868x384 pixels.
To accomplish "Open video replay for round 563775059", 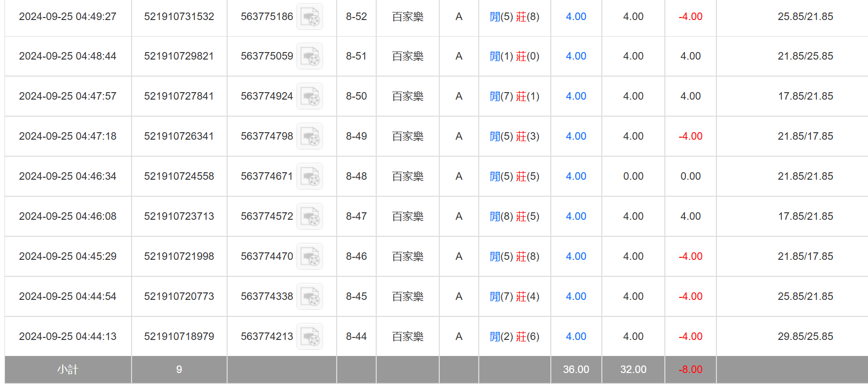I will coord(310,56).
